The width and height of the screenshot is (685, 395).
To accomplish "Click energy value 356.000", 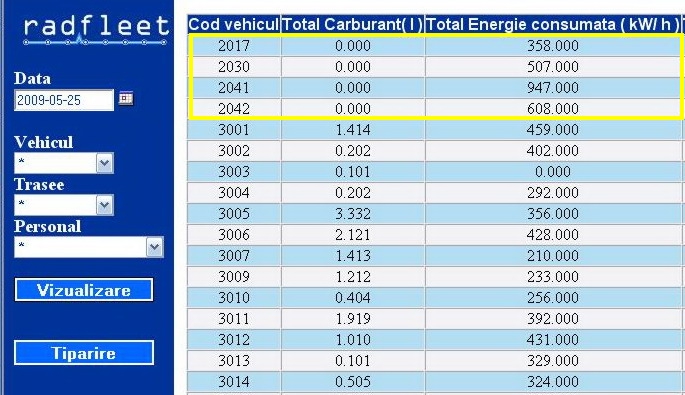I will point(553,213).
